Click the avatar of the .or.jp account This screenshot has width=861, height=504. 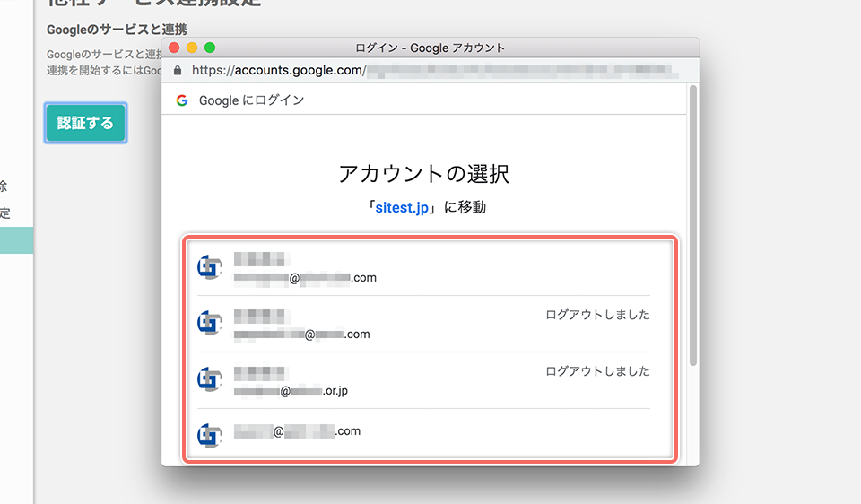[210, 380]
